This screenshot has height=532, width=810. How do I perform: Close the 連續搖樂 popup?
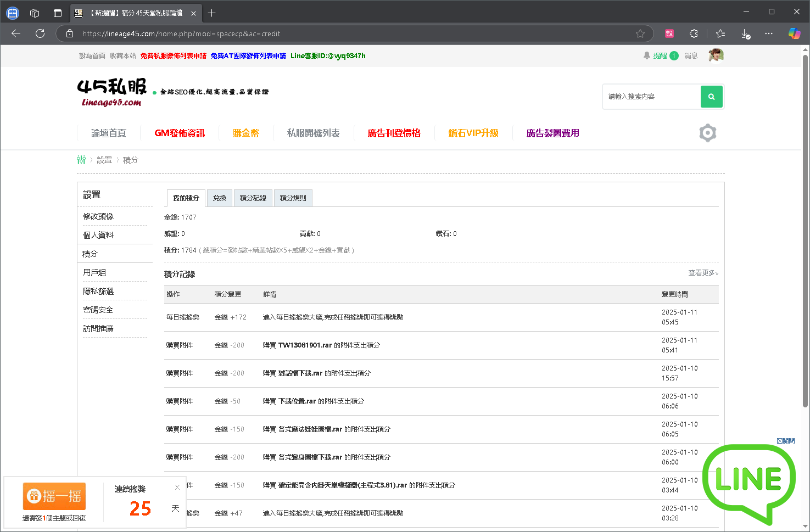(177, 488)
